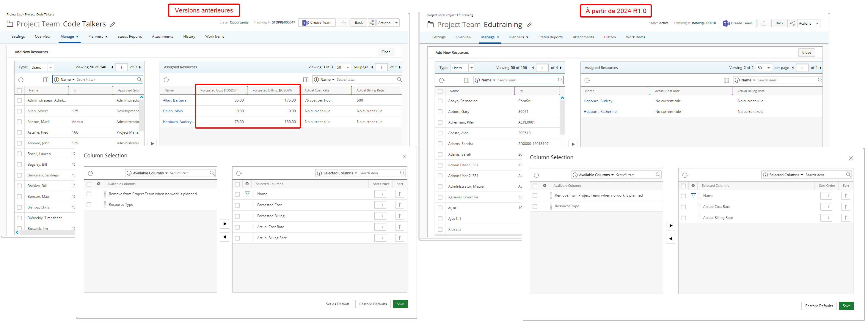Open the Type Users dropdown in Code Talkers
The width and height of the screenshot is (868, 324).
pyautogui.click(x=51, y=67)
